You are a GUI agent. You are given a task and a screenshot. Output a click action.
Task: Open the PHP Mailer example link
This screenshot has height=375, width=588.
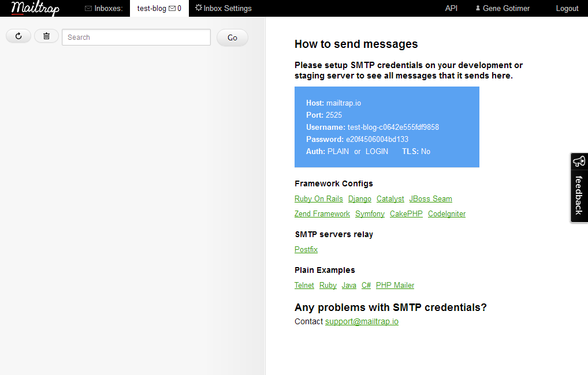pos(395,285)
